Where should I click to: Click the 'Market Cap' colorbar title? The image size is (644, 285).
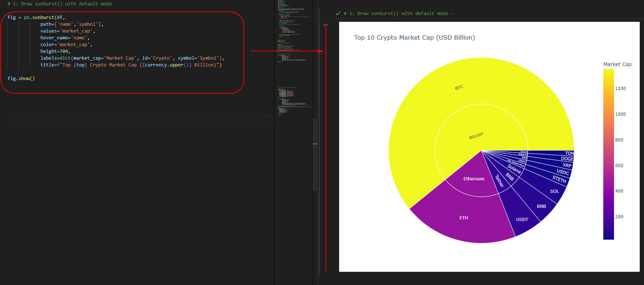(x=617, y=64)
